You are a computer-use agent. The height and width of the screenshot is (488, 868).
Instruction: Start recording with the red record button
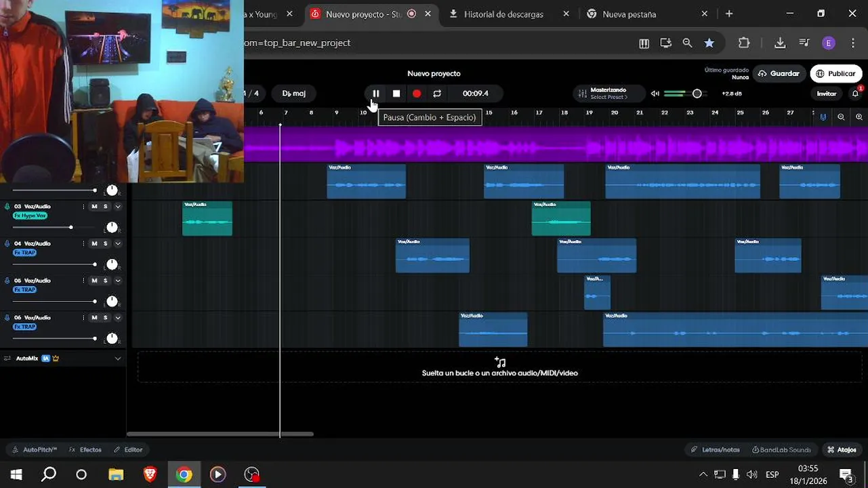click(417, 94)
